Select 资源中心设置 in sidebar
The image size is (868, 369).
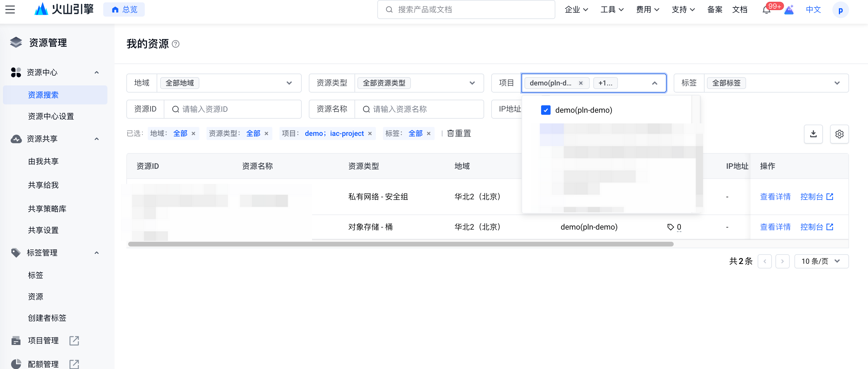pos(51,116)
